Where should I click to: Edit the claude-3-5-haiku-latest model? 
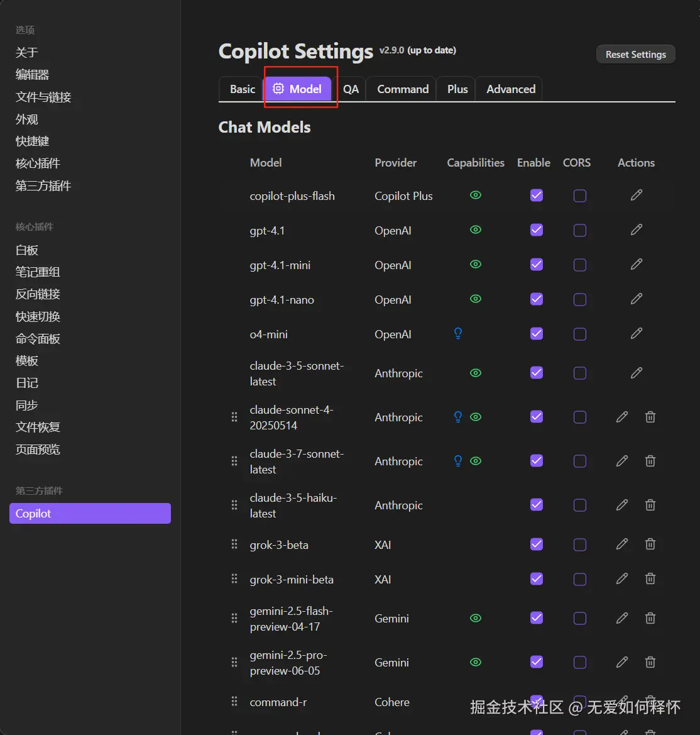pos(622,505)
